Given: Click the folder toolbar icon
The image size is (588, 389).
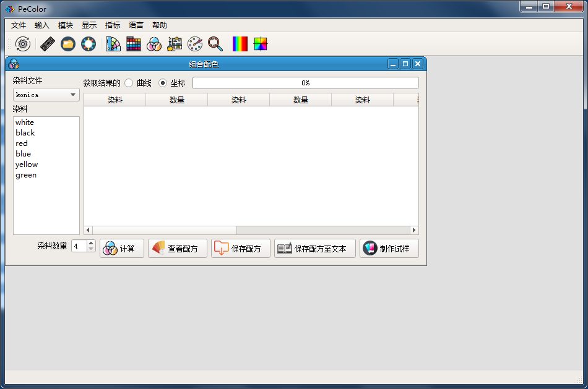Looking at the screenshot, I should point(68,44).
